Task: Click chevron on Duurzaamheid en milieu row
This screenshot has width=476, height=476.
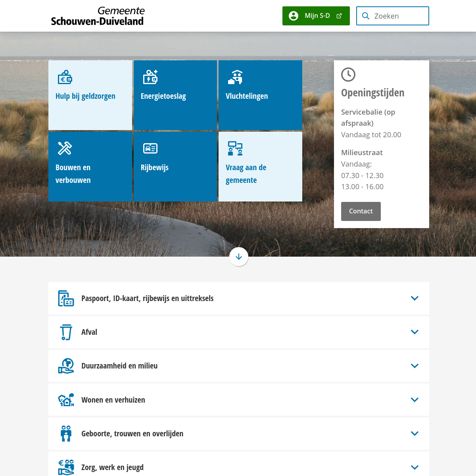Action: [x=415, y=366]
